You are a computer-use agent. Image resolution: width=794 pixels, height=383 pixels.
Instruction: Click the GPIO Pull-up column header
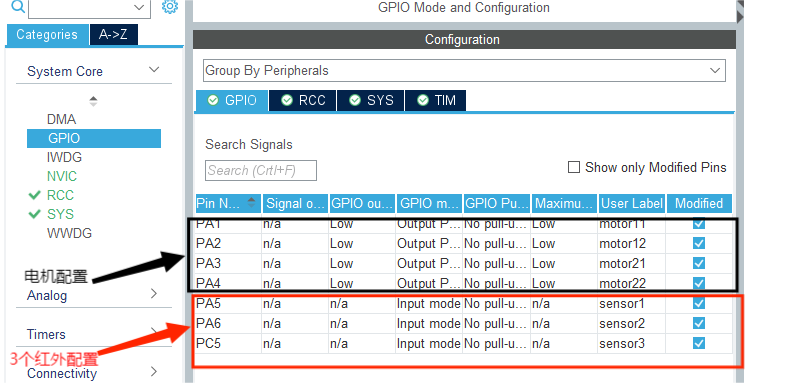pyautogui.click(x=496, y=204)
